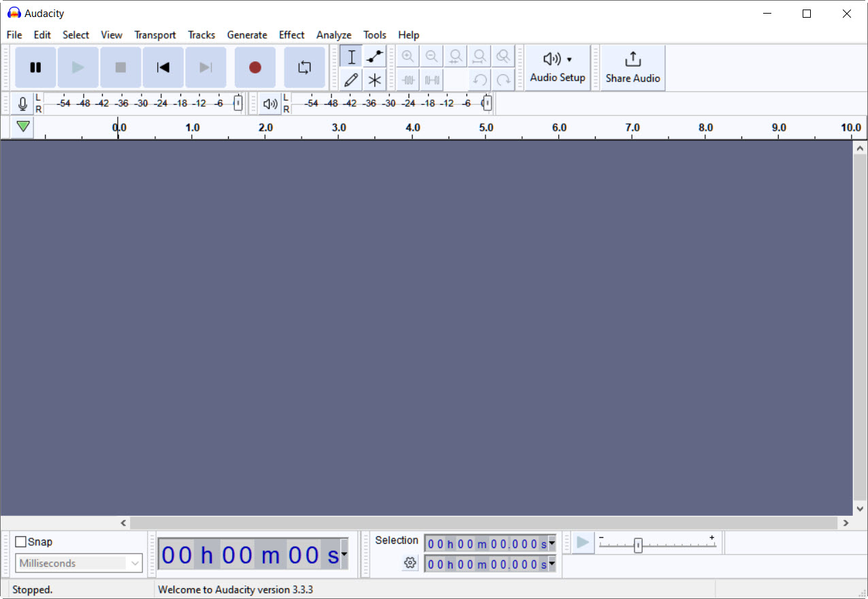
Task: Click the Zoom Toggle icon
Action: point(503,56)
